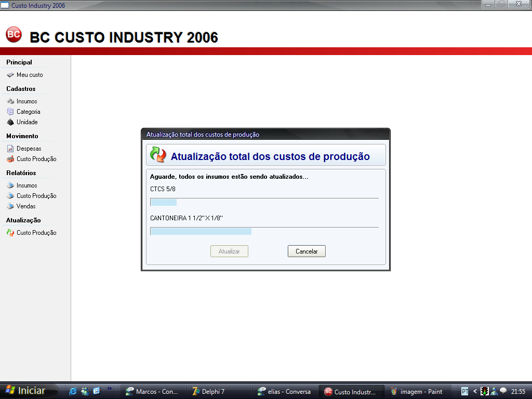532x399 pixels.
Task: Click the Despesas chart icon
Action: coord(10,149)
